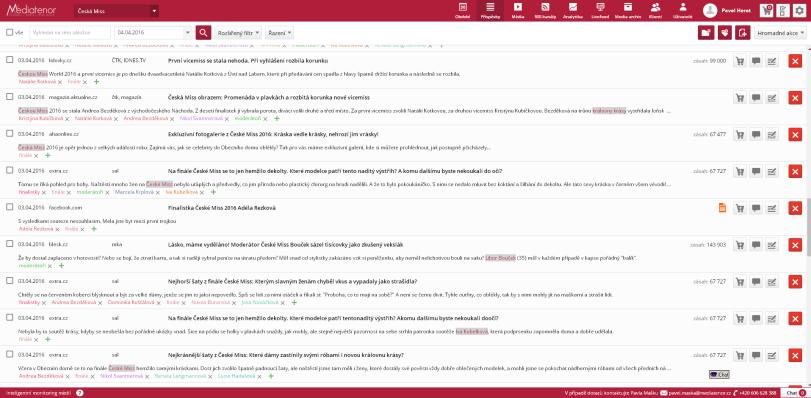Go to the Období tab

point(462,10)
